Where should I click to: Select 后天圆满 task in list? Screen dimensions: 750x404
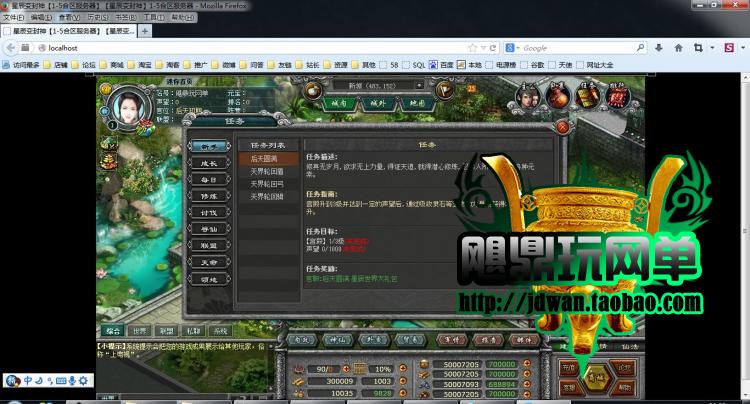coord(268,158)
